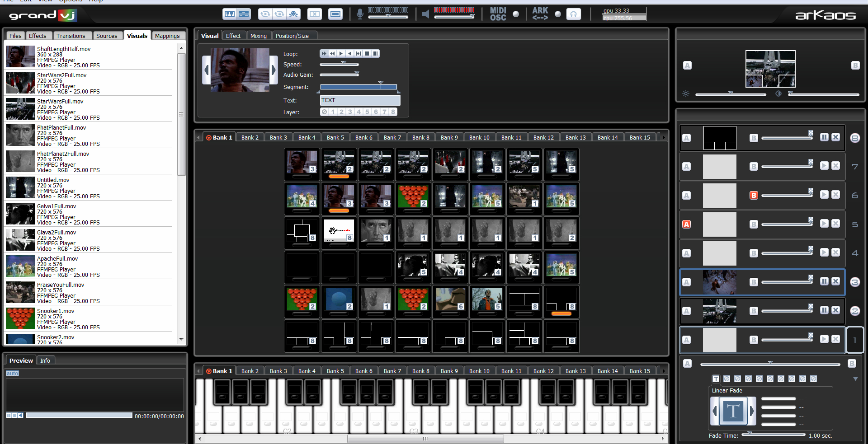Click the fullscreen output toolbar icon
This screenshot has width=868, height=444.
point(335,14)
